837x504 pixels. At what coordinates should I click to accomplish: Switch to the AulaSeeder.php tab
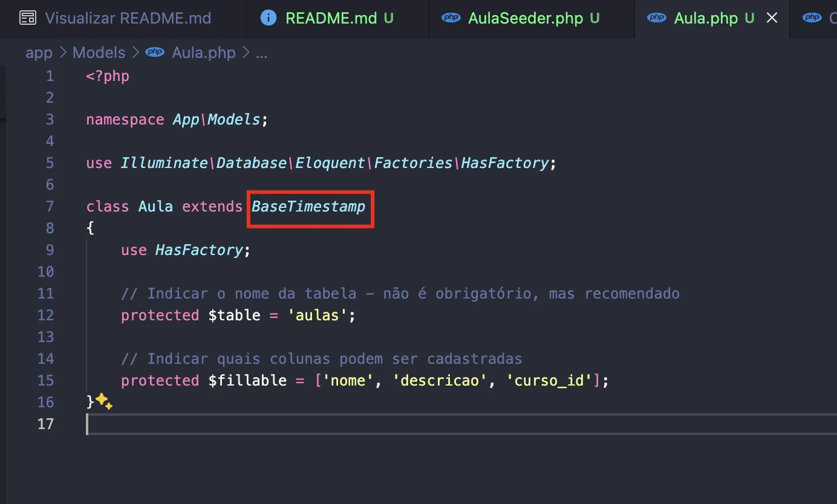tap(525, 18)
